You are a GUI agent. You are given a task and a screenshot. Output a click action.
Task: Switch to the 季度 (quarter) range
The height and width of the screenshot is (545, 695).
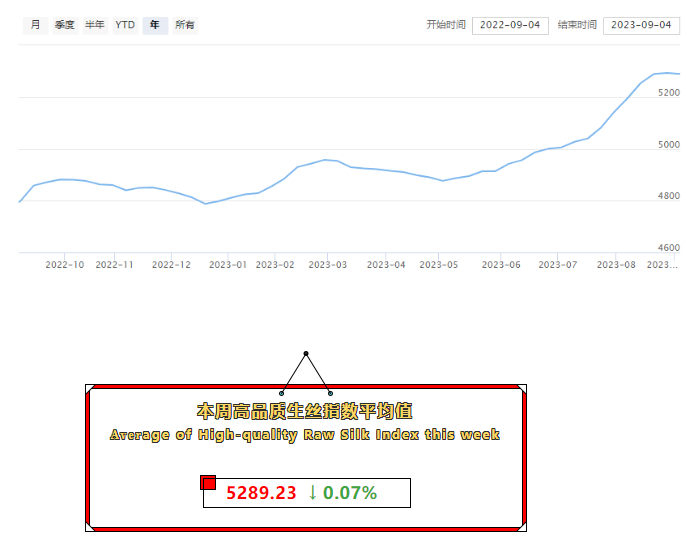click(65, 25)
